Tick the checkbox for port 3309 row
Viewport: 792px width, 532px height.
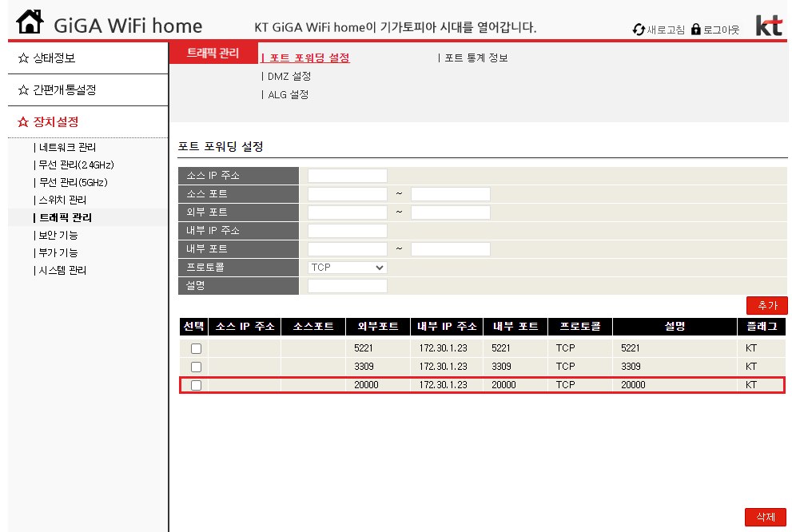[x=196, y=367]
